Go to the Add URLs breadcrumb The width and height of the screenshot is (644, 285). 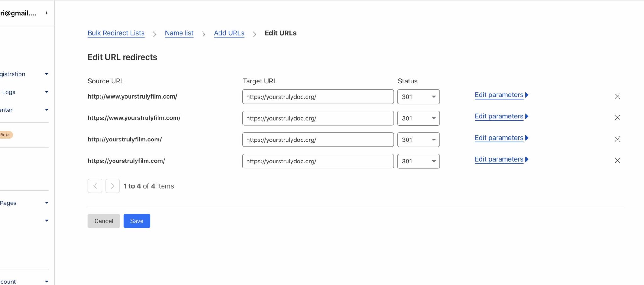pyautogui.click(x=229, y=33)
